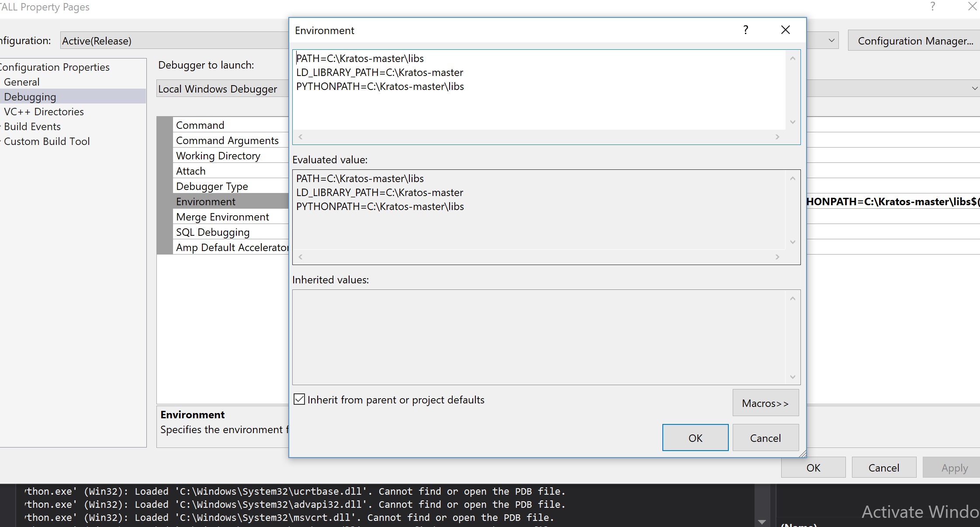Click Configuration Manager button
The image size is (980, 527).
(x=913, y=40)
